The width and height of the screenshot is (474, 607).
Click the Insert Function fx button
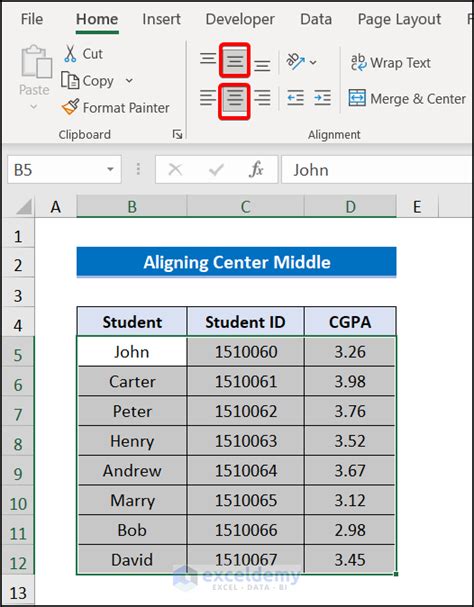[x=256, y=170]
